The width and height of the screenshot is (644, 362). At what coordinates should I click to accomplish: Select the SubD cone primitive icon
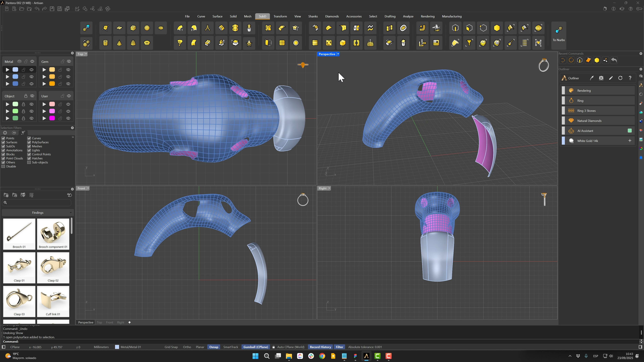tap(119, 43)
